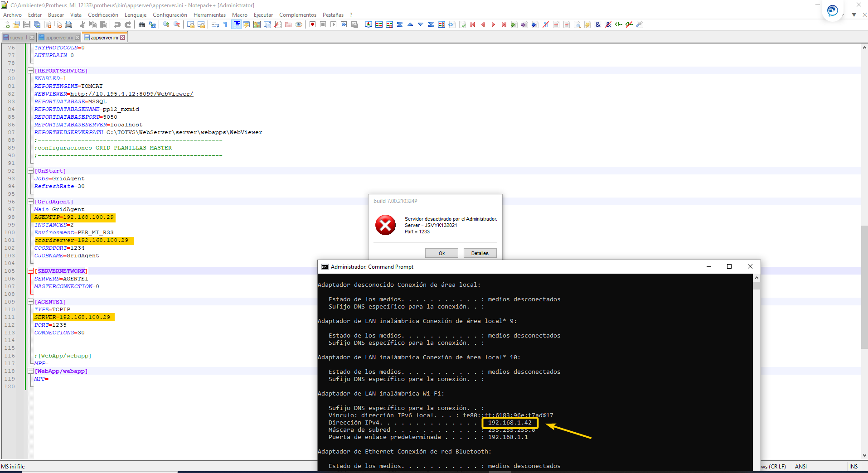Toggle Show All Characters pilcrow icon
The height and width of the screenshot is (473, 868).
coord(225,24)
